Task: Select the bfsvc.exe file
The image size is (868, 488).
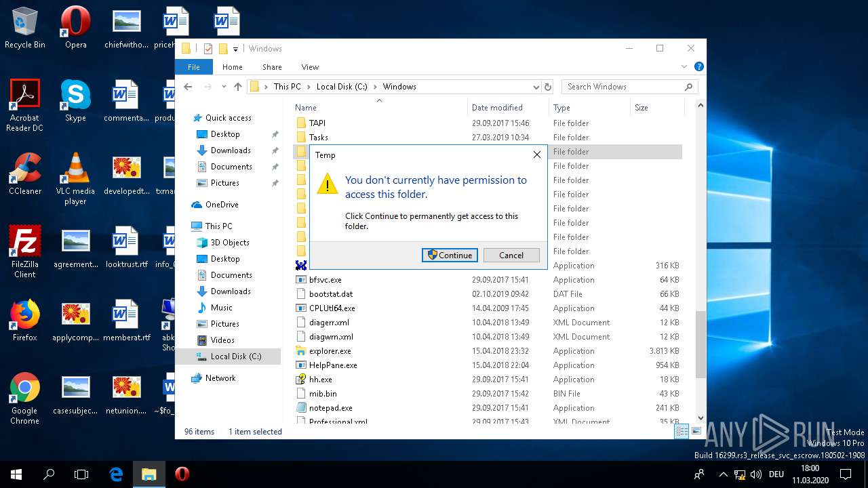Action: click(x=325, y=280)
